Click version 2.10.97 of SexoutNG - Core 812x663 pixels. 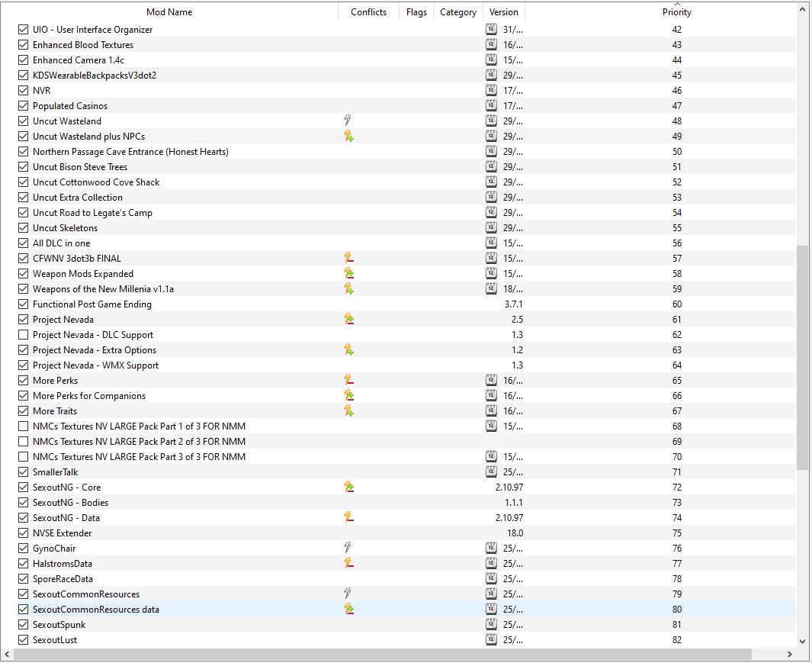coord(509,488)
